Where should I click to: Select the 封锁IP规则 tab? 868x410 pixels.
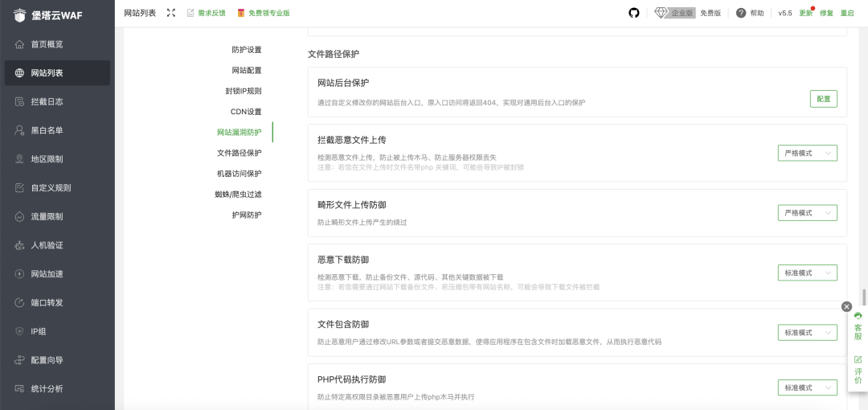click(243, 91)
